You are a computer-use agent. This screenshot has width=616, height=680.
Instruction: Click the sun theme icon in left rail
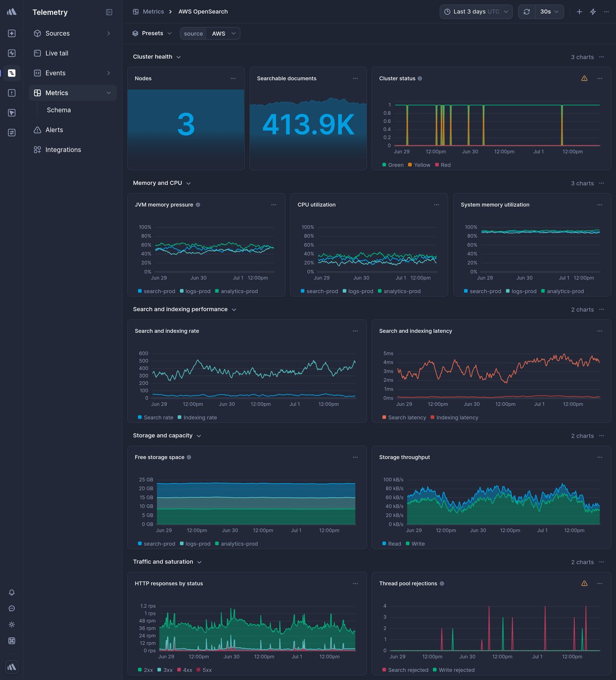(x=12, y=625)
